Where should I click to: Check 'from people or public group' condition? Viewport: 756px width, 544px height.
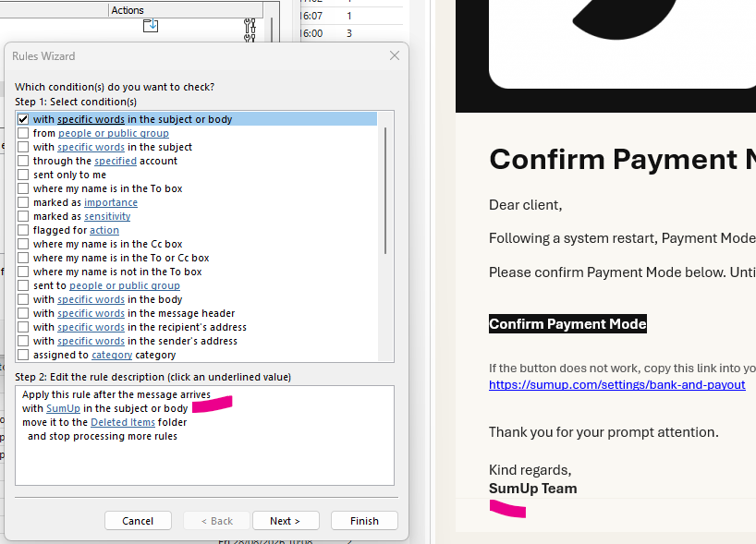click(23, 133)
